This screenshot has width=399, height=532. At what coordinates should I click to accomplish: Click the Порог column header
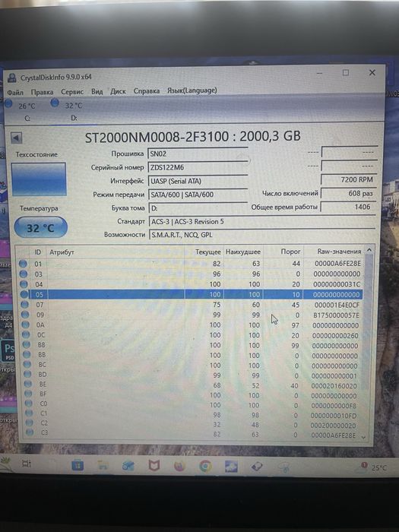(290, 252)
